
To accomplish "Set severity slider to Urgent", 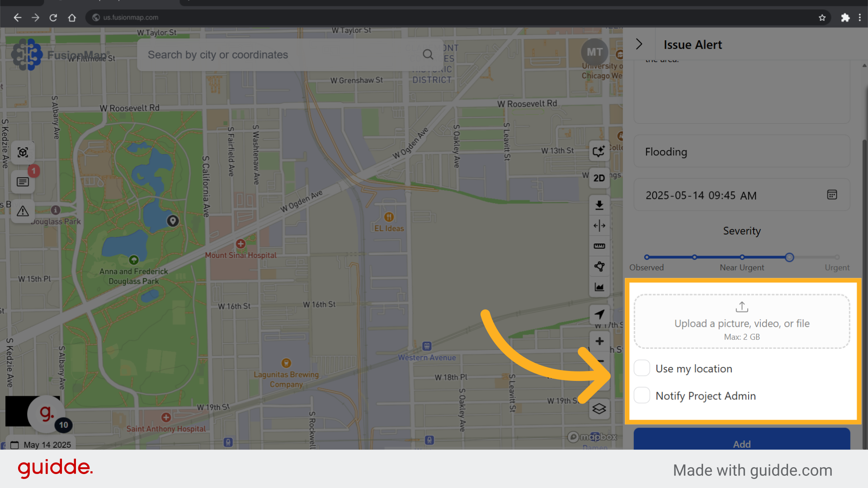I will click(x=837, y=257).
